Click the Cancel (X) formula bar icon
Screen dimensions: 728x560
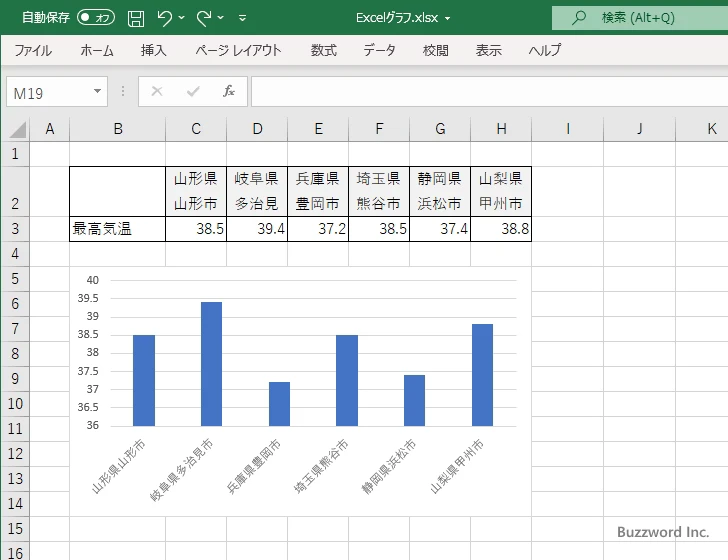pos(157,91)
